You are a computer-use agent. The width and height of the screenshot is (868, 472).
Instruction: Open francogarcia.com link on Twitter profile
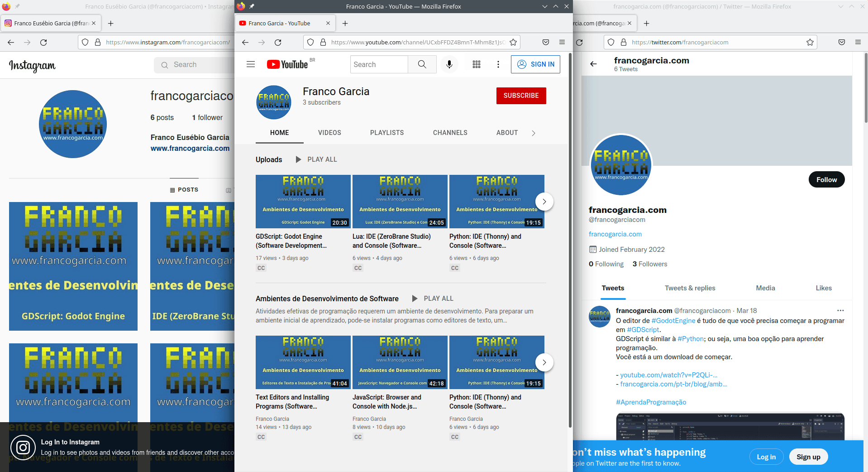coord(615,234)
